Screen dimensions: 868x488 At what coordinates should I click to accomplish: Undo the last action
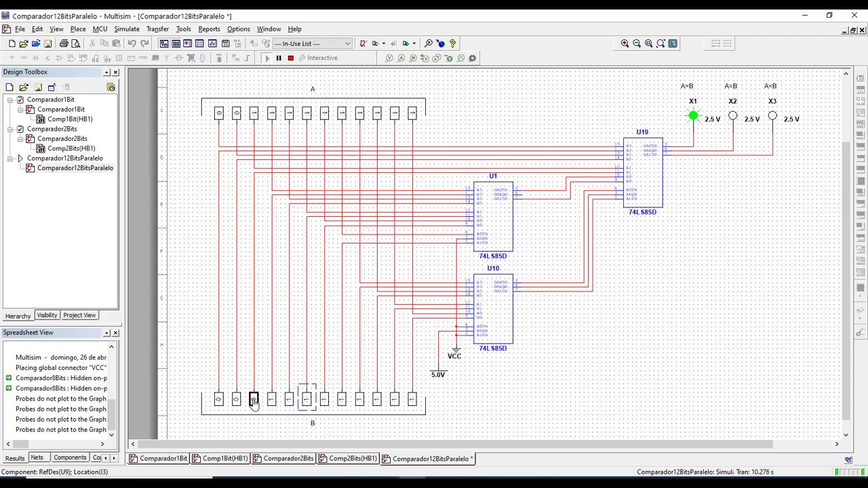[132, 43]
